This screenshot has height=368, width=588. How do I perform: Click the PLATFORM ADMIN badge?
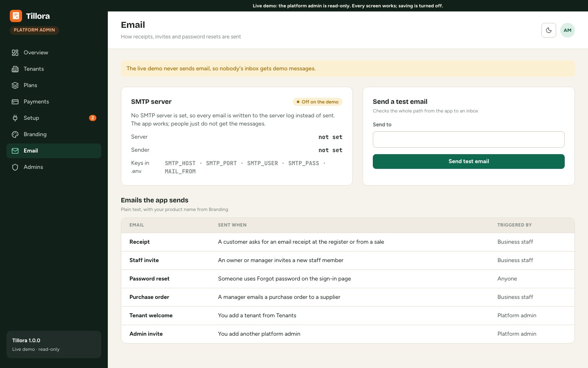click(34, 30)
